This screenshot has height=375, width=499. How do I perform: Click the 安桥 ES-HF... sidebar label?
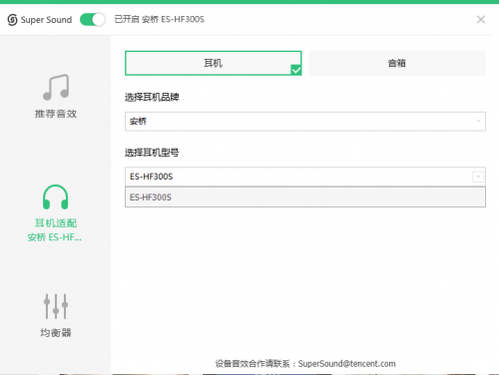(x=55, y=237)
